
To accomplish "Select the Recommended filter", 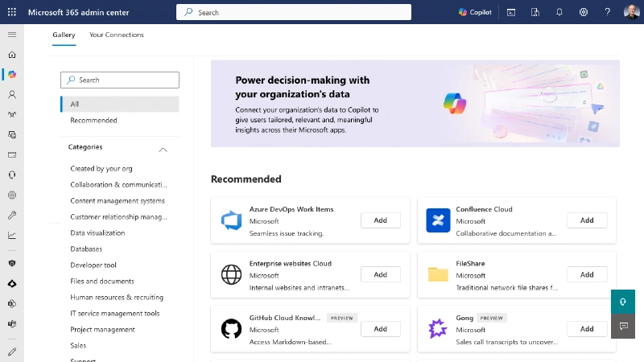I will pos(93,121).
